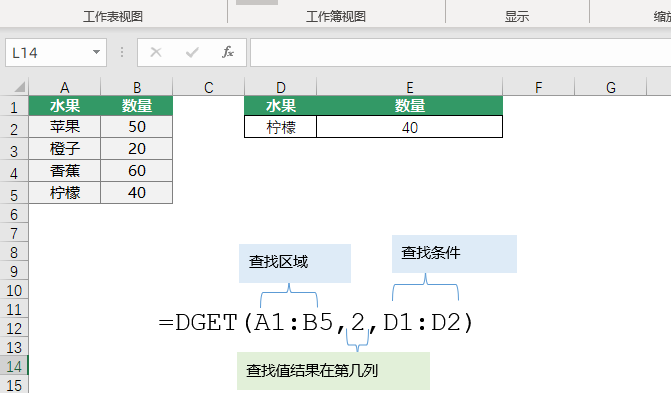Select row 14 header
The image size is (671, 393).
point(14,366)
